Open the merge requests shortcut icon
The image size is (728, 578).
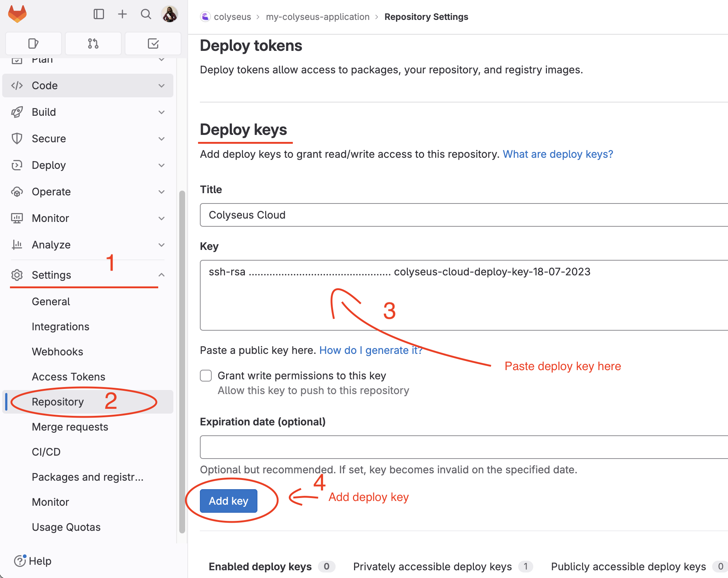point(93,43)
